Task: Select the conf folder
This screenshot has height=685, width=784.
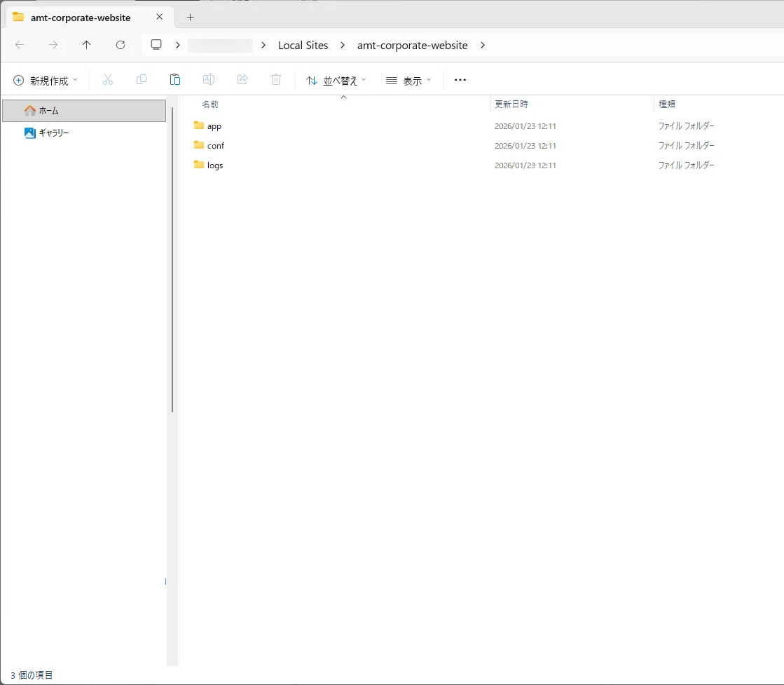Action: pos(215,146)
